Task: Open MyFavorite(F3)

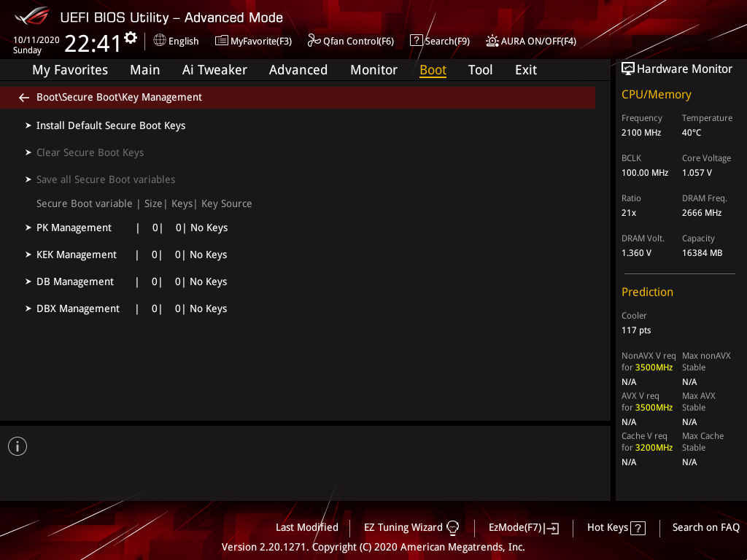Action: click(x=261, y=41)
